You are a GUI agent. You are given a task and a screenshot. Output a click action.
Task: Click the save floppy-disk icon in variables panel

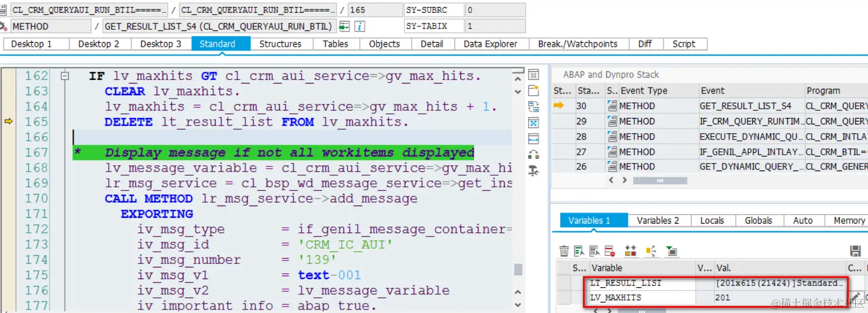[x=855, y=251]
